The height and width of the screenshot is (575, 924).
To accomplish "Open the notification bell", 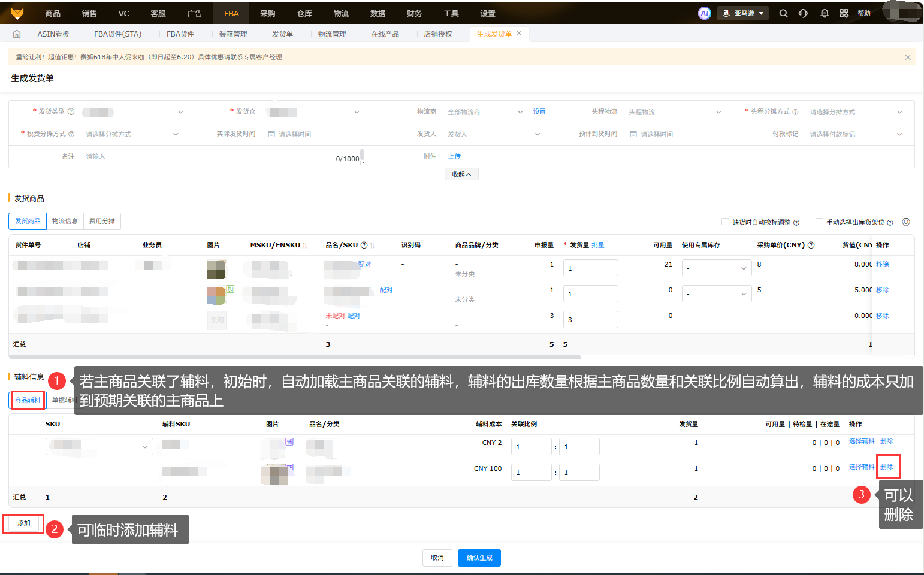I will [x=825, y=13].
